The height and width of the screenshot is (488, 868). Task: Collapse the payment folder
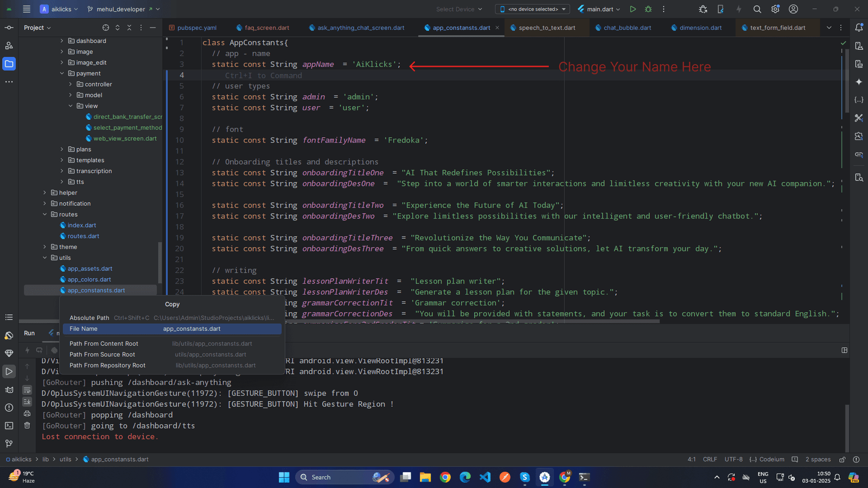62,73
